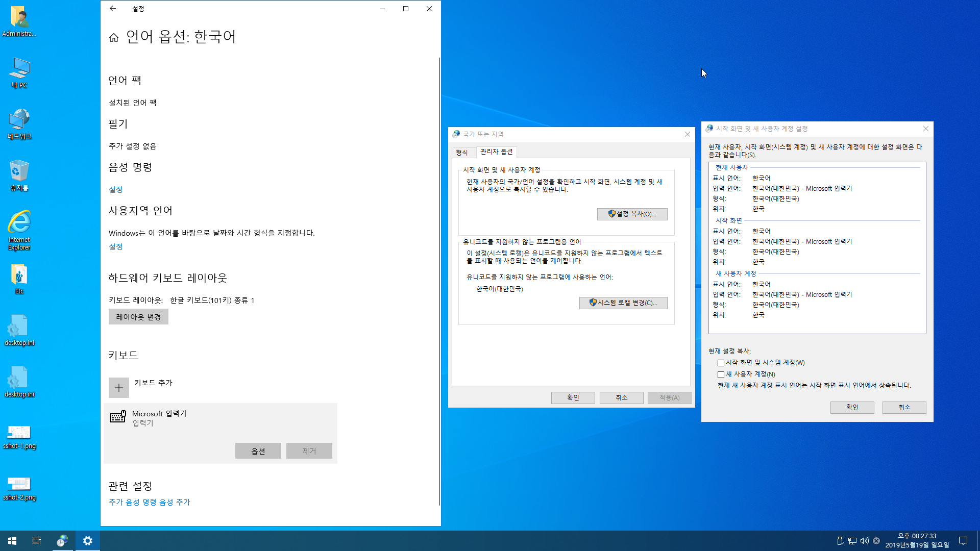Click the home icon in Settings

point(114,37)
